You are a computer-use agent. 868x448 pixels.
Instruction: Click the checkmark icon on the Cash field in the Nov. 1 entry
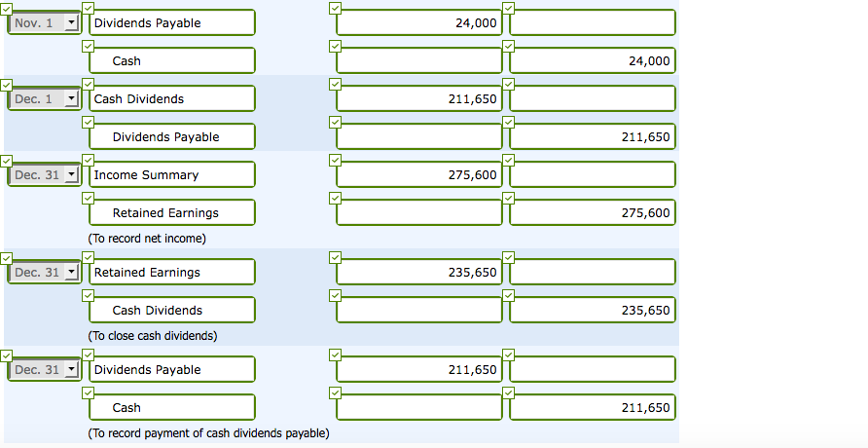point(88,46)
